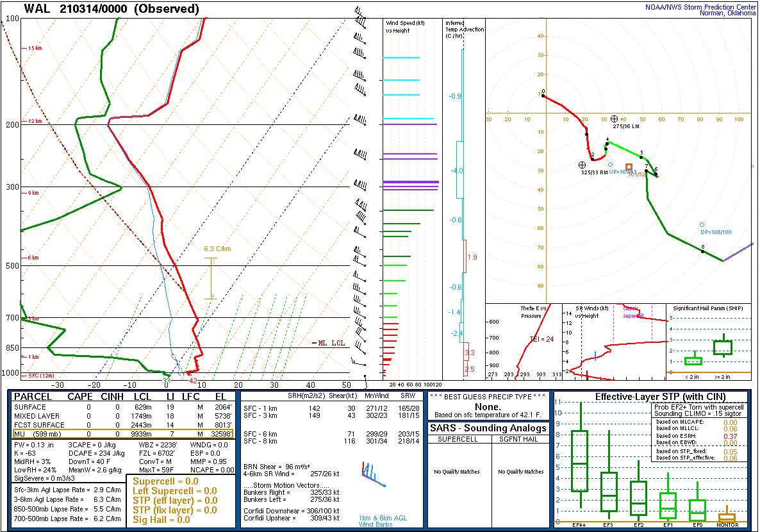This screenshot has width=760, height=532.
Task: Click the 'Left Supercell = 0.0' parameter
Action: [x=175, y=491]
